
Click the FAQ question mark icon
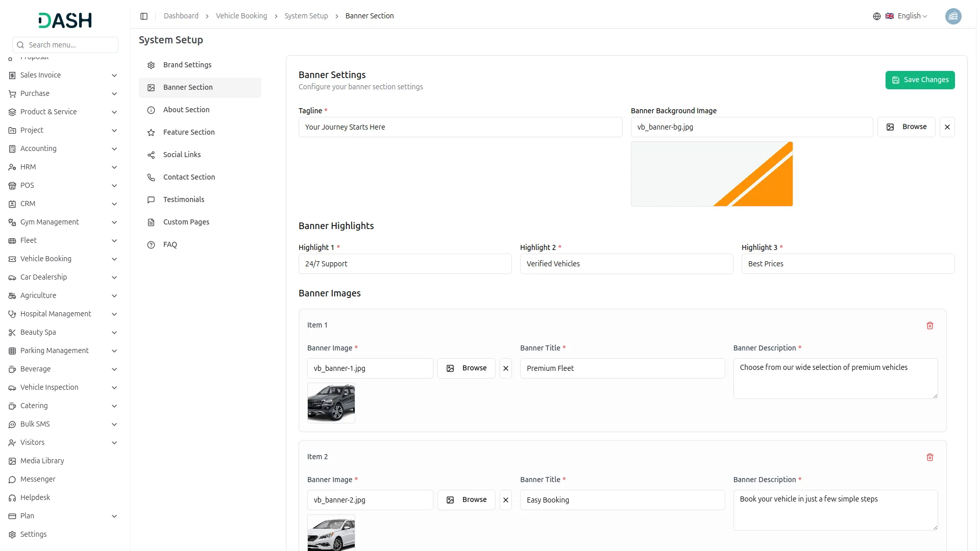151,244
